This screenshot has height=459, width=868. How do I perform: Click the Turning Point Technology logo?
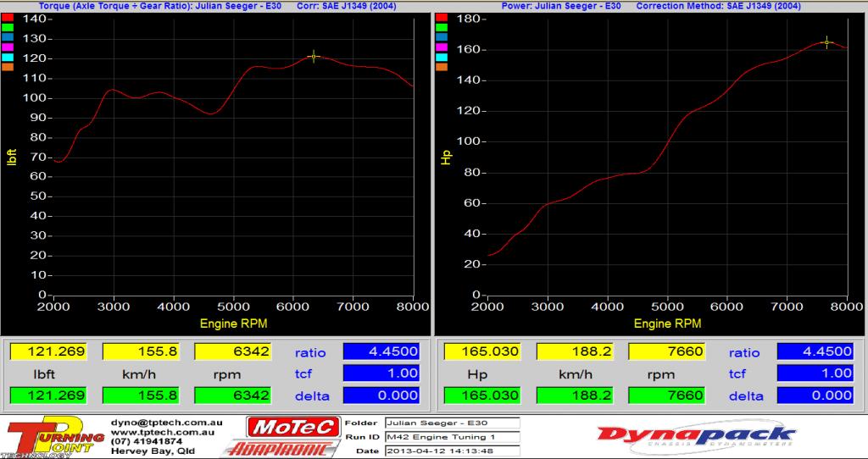[x=53, y=437]
